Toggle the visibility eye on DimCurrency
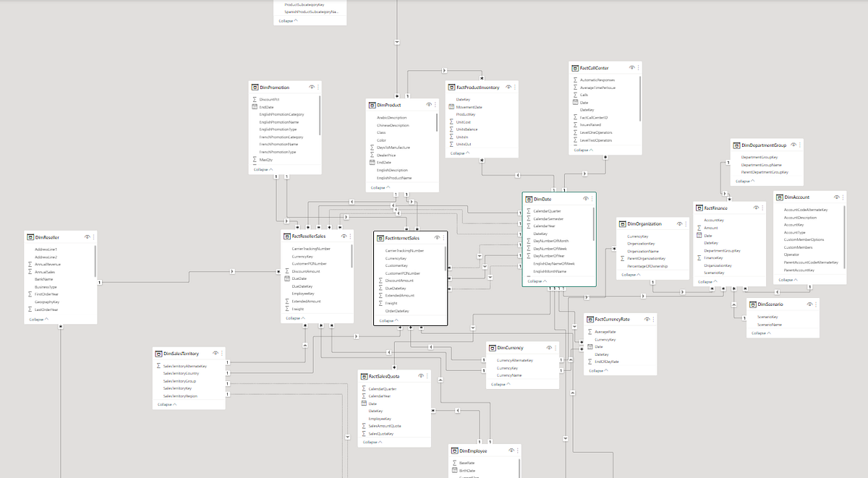This screenshot has height=478, width=868. click(550, 348)
